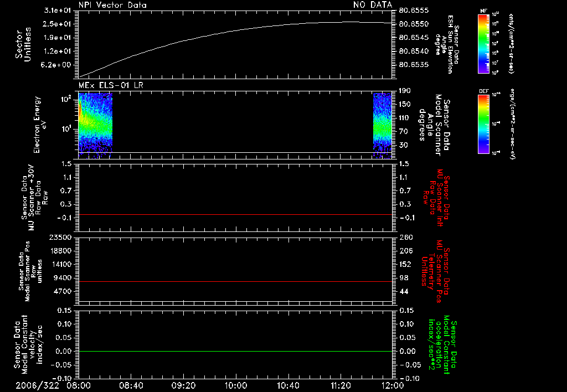Click the 80.6545 elevation tick label

(414, 38)
